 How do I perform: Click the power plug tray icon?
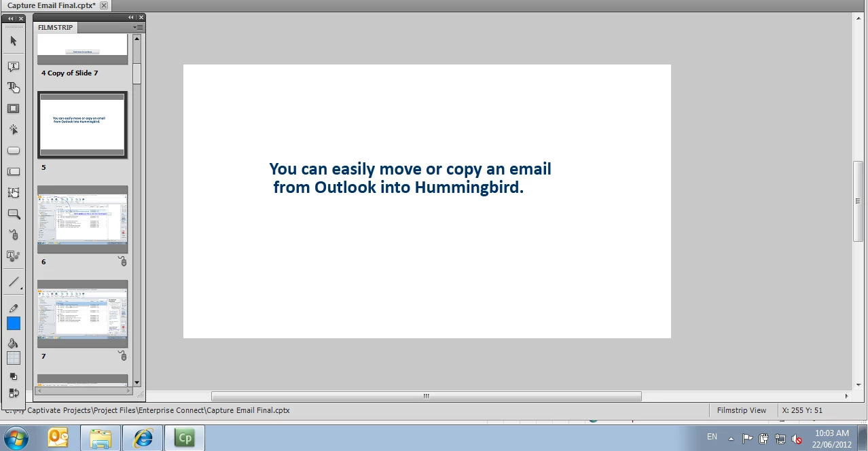pyautogui.click(x=764, y=438)
